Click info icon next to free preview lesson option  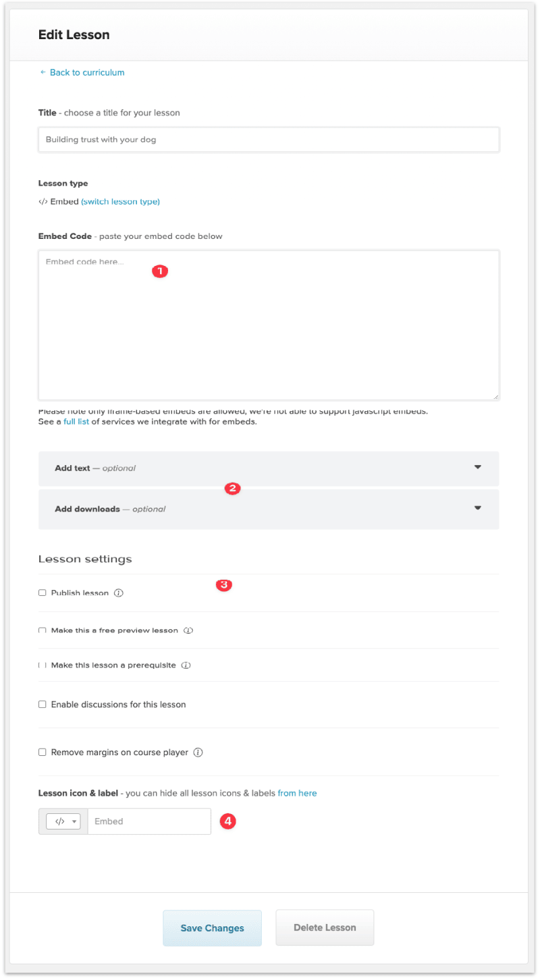[188, 630]
